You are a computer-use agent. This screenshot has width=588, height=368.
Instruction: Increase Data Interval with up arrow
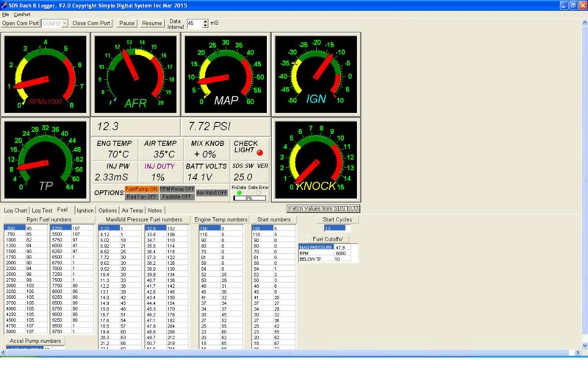206,21
